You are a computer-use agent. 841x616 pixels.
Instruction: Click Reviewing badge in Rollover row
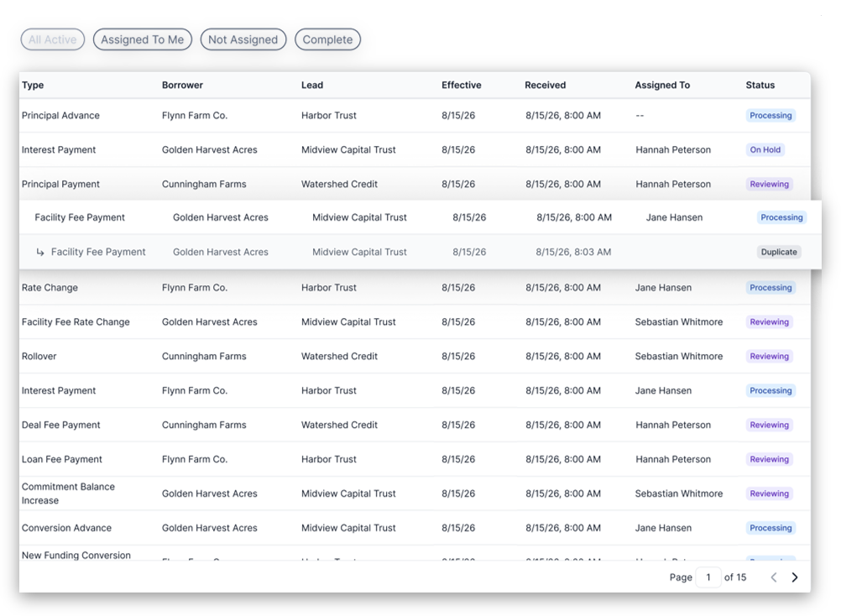tap(769, 357)
